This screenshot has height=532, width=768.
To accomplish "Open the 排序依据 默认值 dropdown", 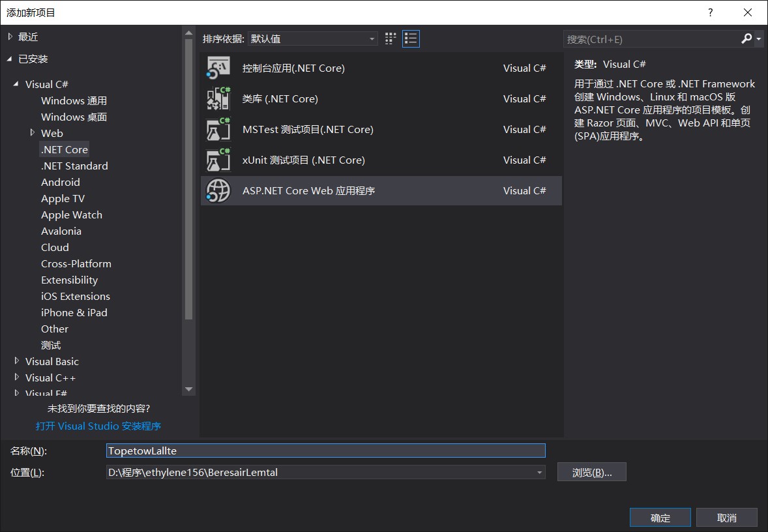I will [312, 38].
